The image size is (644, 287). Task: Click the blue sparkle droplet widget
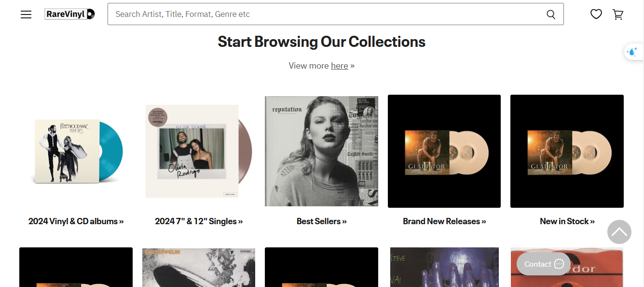pos(632,52)
